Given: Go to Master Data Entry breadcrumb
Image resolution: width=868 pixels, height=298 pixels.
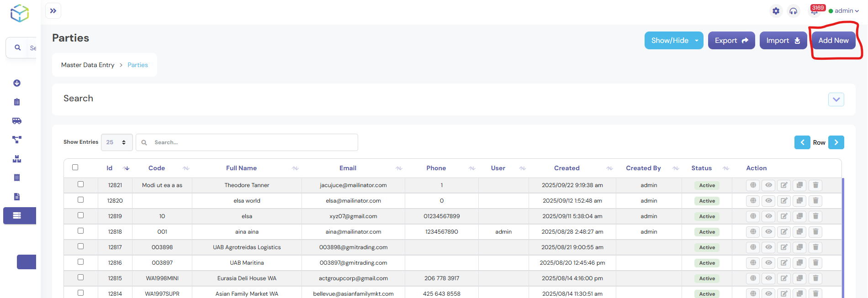Looking at the screenshot, I should (x=88, y=65).
